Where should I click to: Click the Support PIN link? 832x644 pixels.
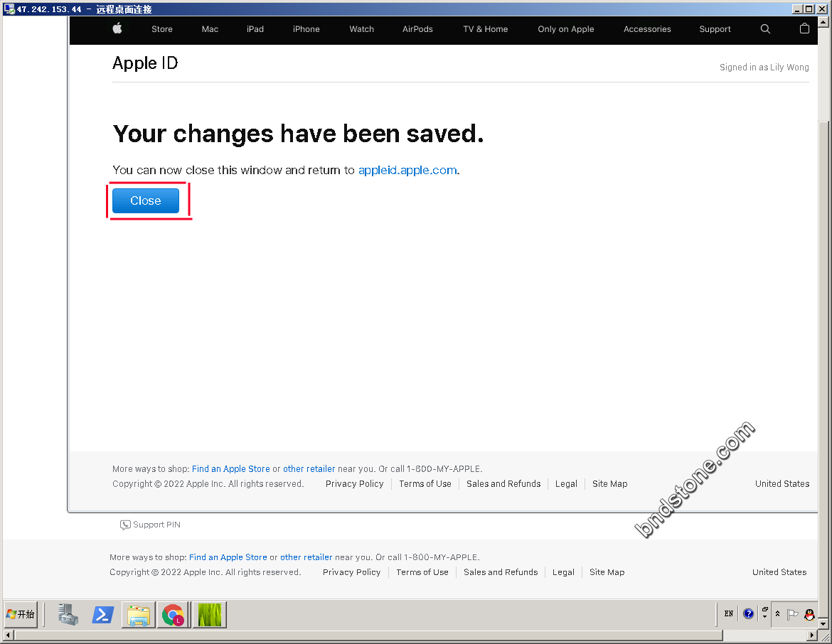coord(156,525)
